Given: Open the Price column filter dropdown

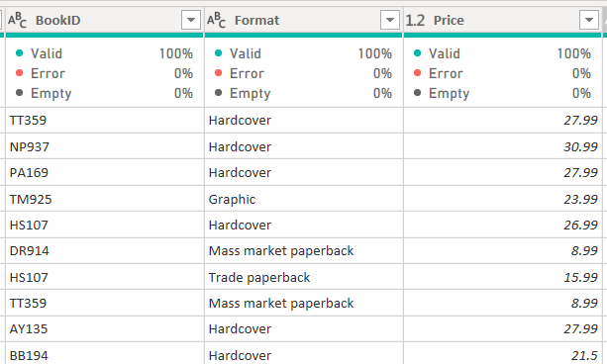Looking at the screenshot, I should click(589, 20).
